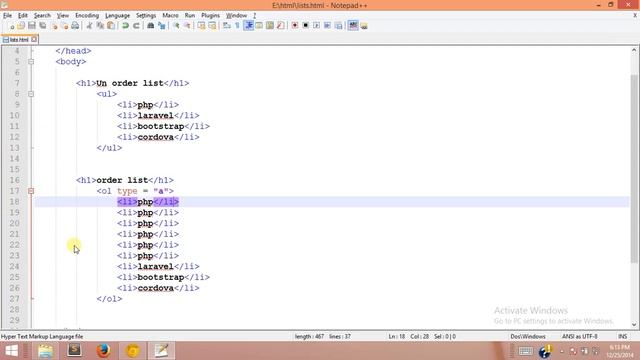
Task: Toggle synchronize horizontal scrolling icon
Action: click(x=212, y=26)
